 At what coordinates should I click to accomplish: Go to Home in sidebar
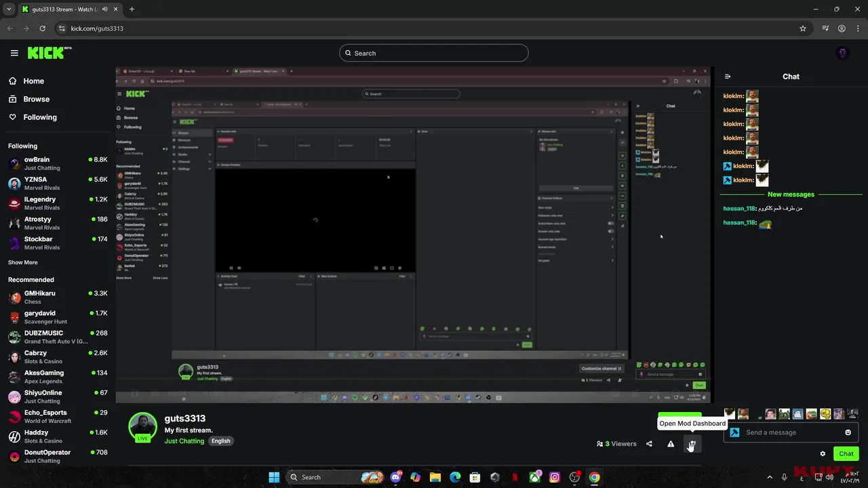(x=26, y=81)
